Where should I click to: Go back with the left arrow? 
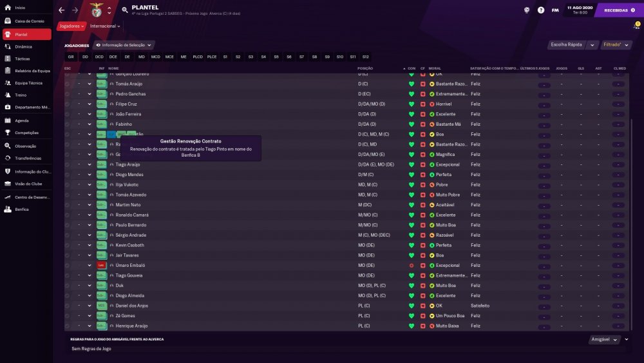(62, 10)
